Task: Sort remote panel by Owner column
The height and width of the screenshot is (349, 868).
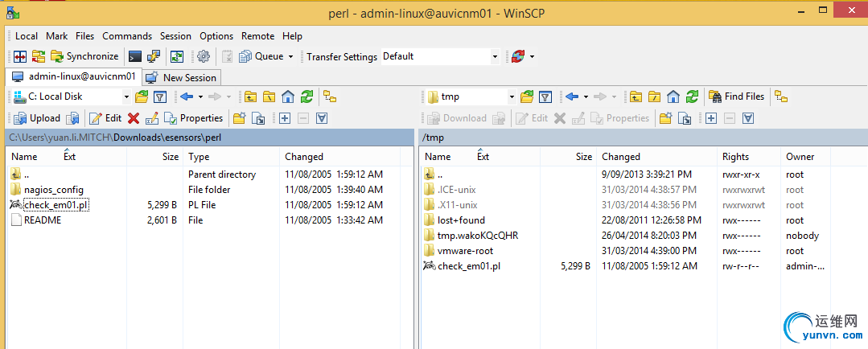Action: pyautogui.click(x=805, y=157)
